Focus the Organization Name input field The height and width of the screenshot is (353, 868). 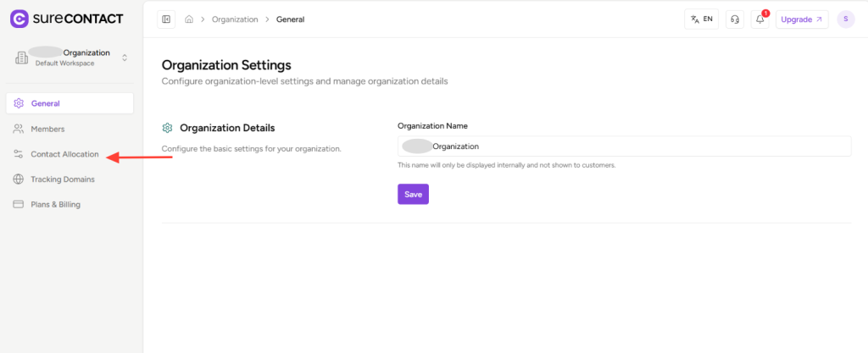click(x=624, y=146)
